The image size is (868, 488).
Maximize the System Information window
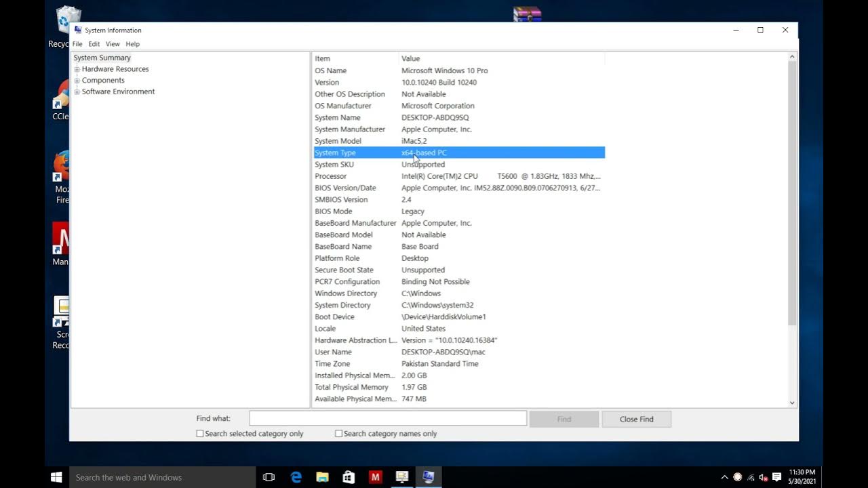[760, 30]
